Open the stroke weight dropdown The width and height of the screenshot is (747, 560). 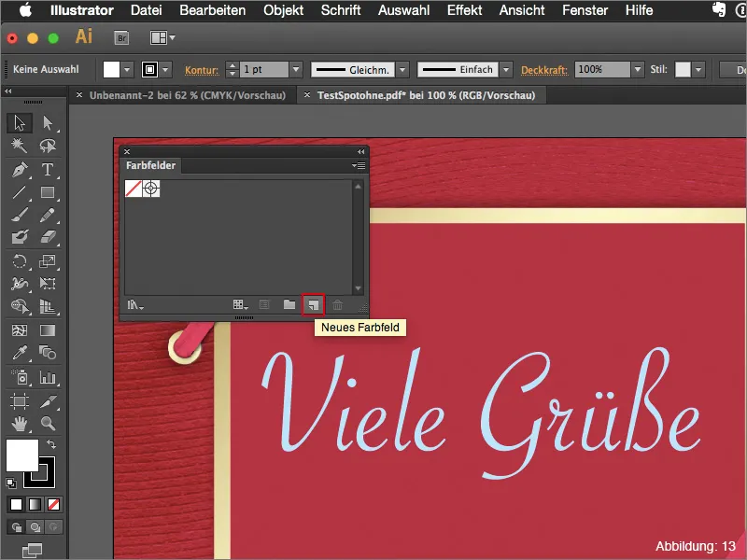[296, 69]
